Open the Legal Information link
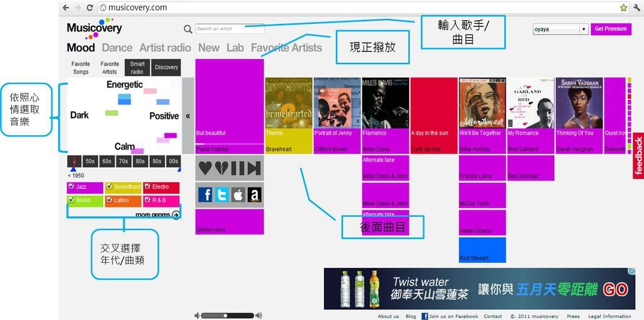Viewport: 644px width, 320px height. pyautogui.click(x=610, y=316)
